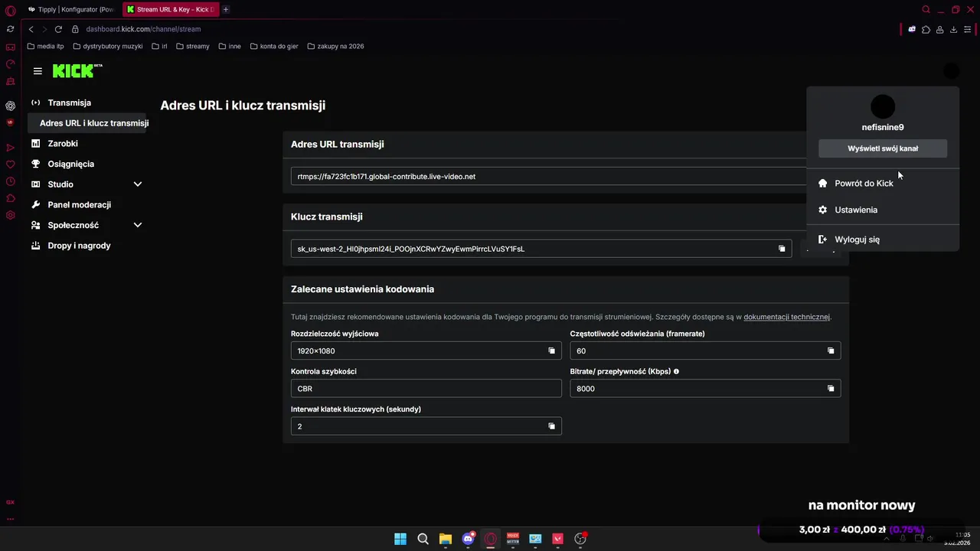Viewport: 980px width, 551px height.
Task: Open the Osiągnięcia sidebar page
Action: click(x=70, y=164)
